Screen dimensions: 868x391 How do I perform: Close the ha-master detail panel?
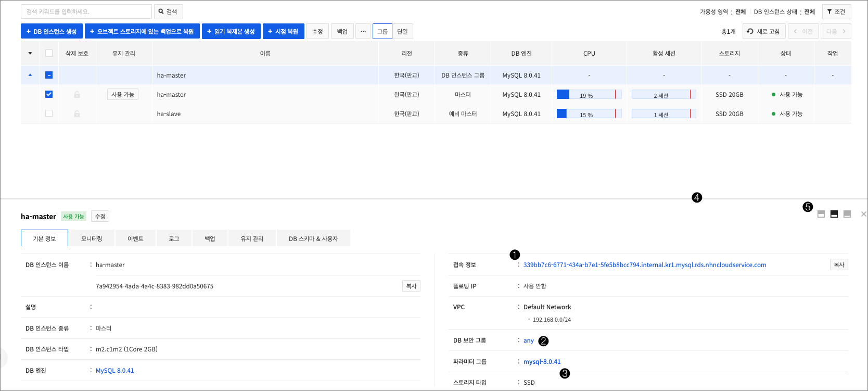click(863, 214)
